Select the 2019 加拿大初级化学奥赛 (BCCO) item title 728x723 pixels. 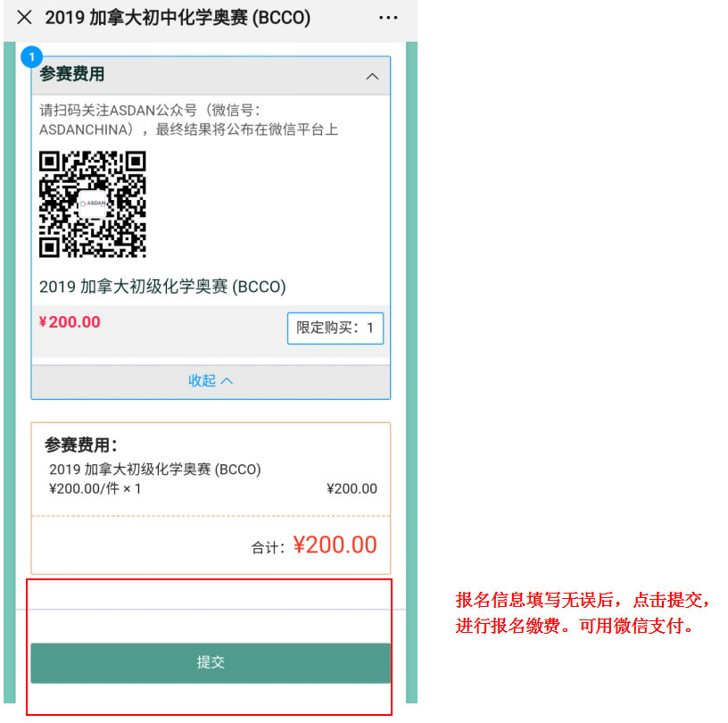162,287
